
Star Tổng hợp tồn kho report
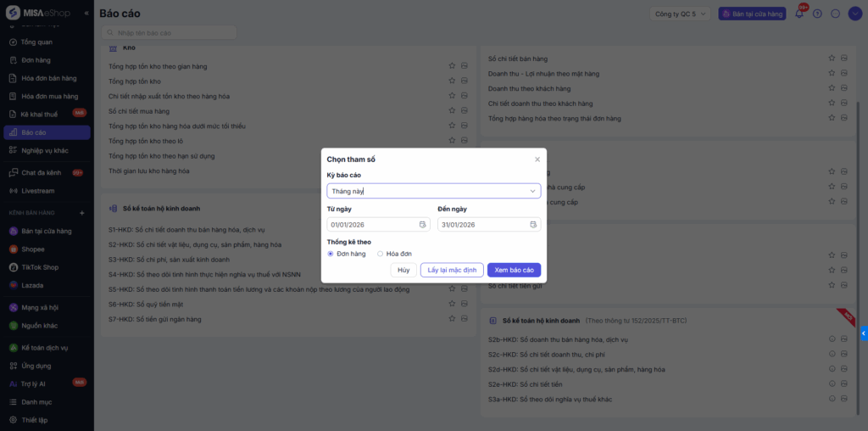[x=452, y=81]
